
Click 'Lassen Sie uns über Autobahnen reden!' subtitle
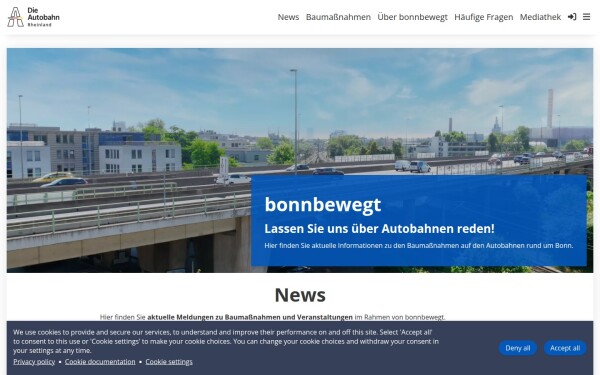pyautogui.click(x=379, y=228)
